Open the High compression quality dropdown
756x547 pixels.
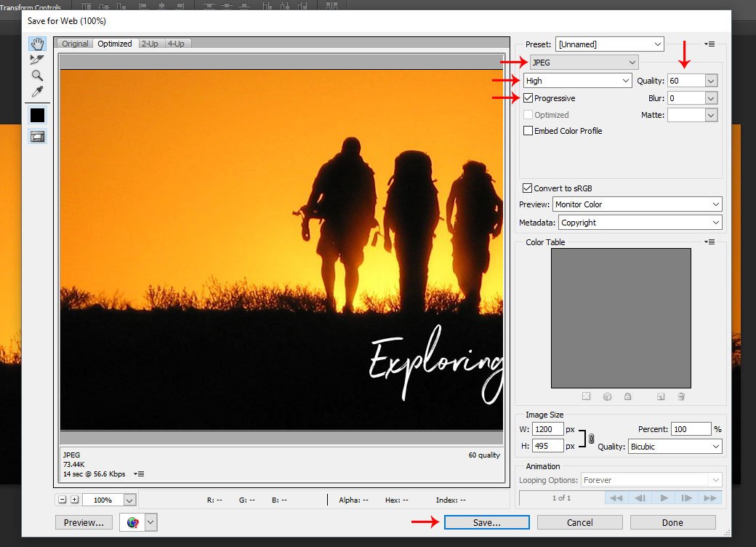pyautogui.click(x=578, y=81)
